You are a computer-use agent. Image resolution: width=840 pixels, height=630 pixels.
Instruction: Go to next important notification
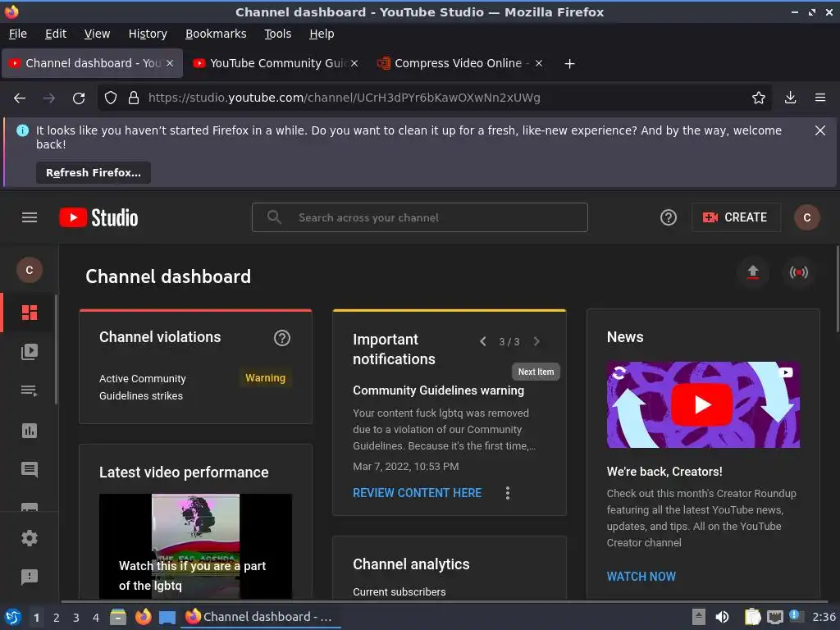coord(536,341)
